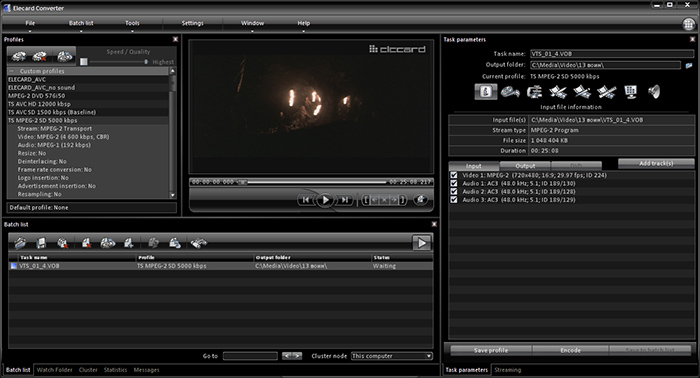Click the Go to input field
This screenshot has width=700, height=378.
[x=250, y=356]
